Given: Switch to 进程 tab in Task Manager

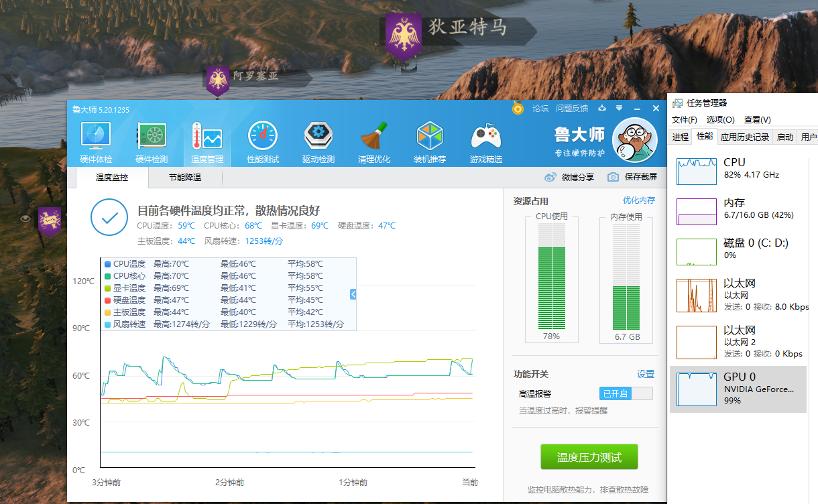Looking at the screenshot, I should pyautogui.click(x=680, y=137).
